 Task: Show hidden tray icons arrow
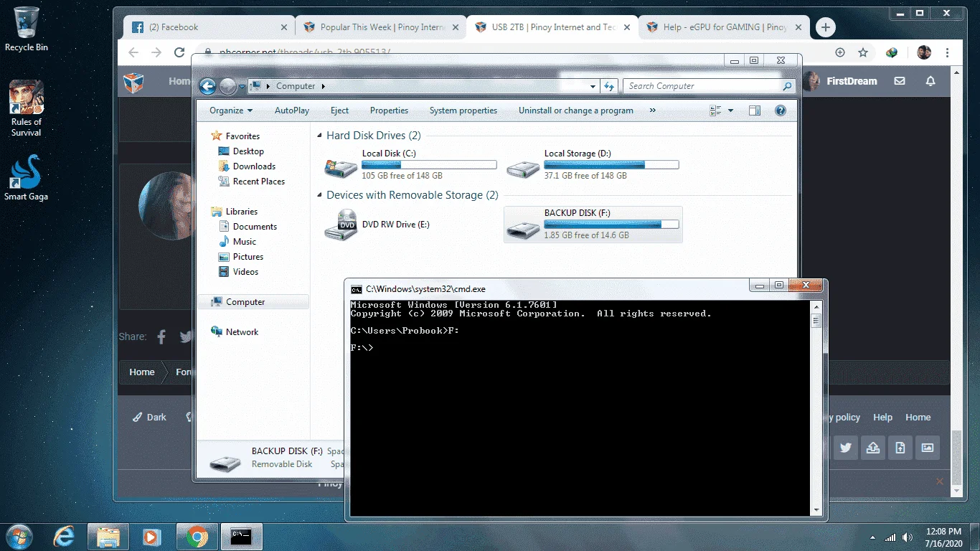point(872,537)
